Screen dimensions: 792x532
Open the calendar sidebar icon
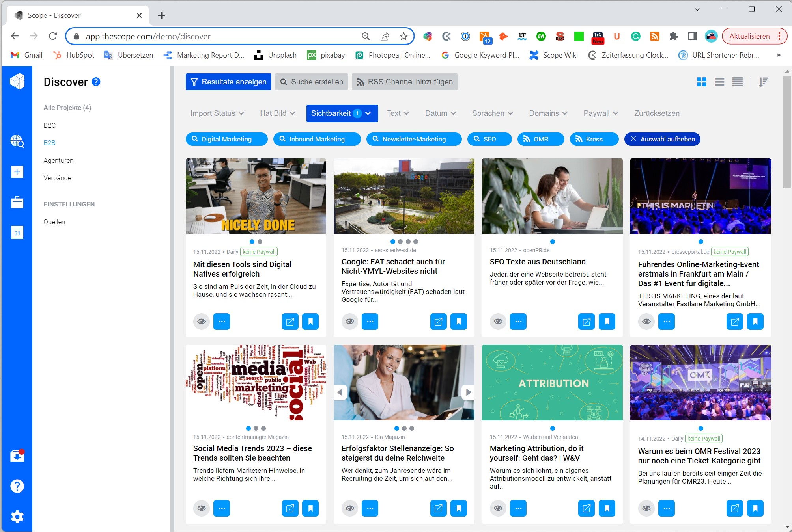(x=17, y=233)
